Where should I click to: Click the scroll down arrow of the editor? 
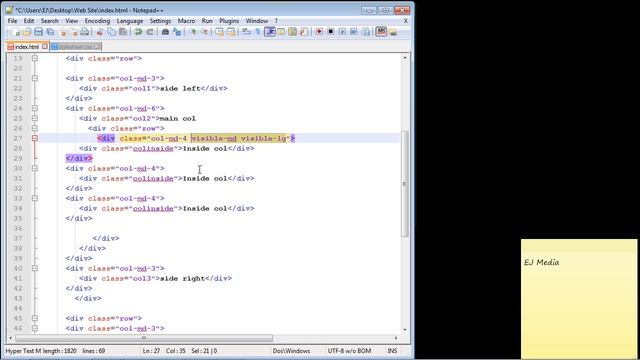click(404, 329)
